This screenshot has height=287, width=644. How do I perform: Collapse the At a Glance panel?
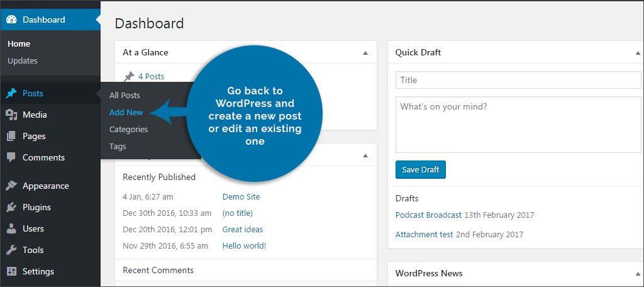[365, 53]
